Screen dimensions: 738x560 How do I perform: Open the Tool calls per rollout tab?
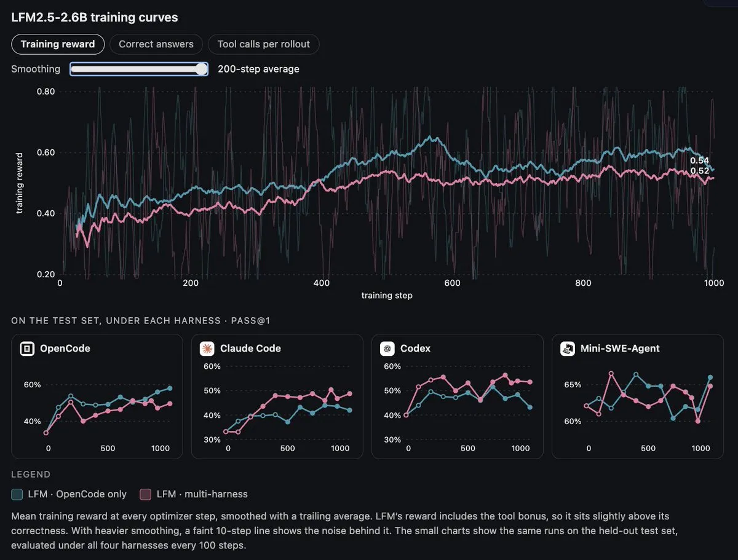tap(264, 44)
